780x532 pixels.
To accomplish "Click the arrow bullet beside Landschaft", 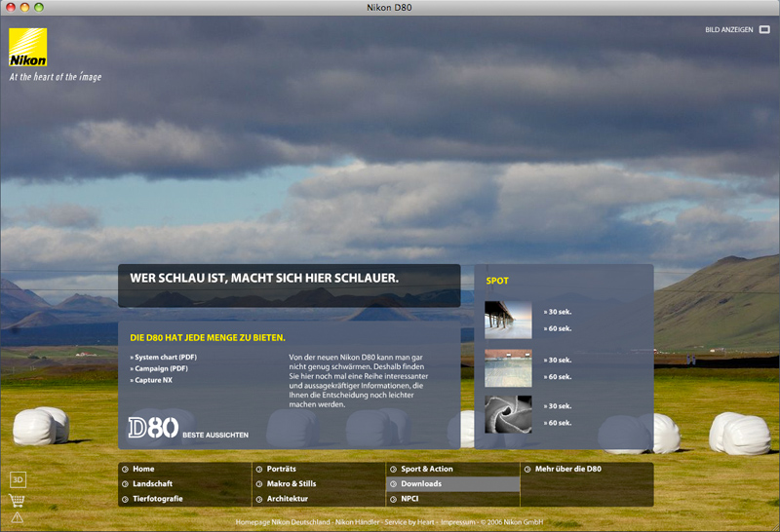I will tap(125, 484).
